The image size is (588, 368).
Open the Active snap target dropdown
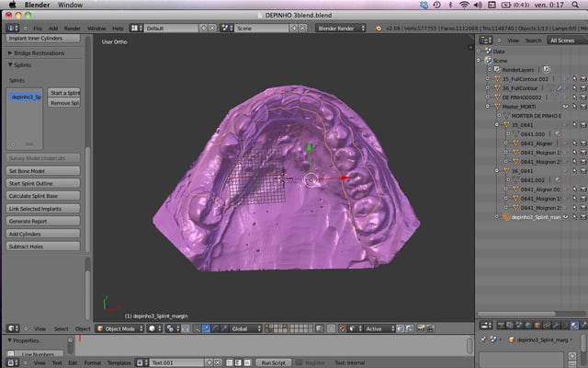[379, 328]
